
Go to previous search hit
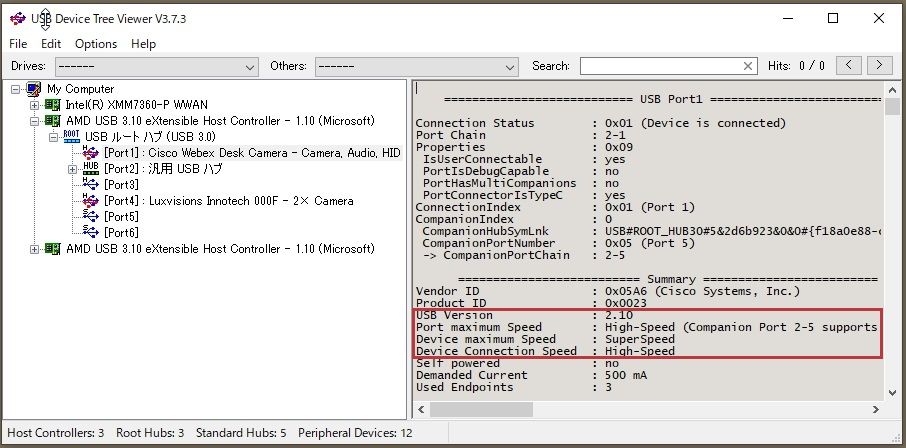point(849,65)
